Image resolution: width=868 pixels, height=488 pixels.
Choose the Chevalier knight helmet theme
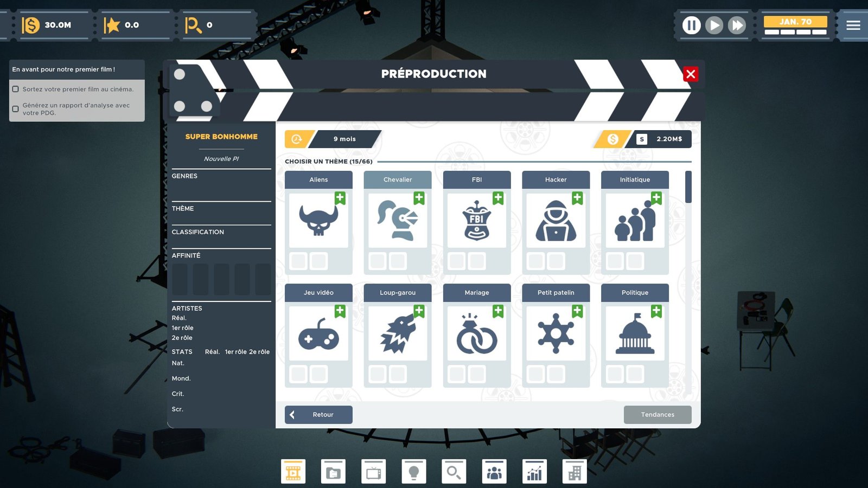coord(398,221)
